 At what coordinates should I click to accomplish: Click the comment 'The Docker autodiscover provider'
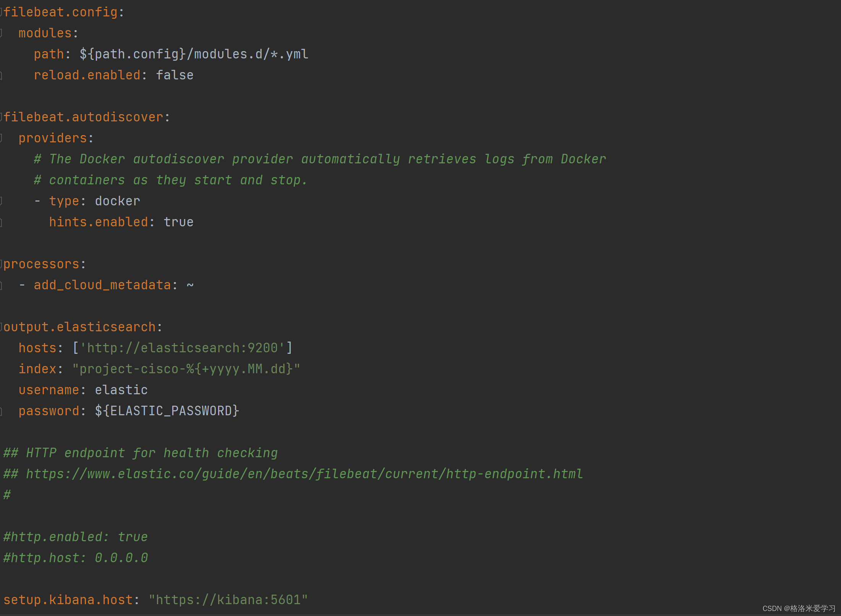[x=171, y=159]
